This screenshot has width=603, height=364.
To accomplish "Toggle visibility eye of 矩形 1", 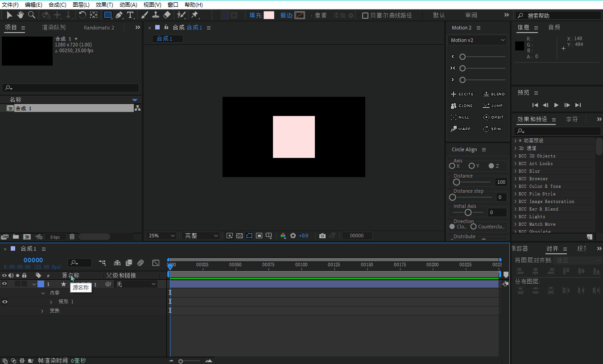I will coord(4,302).
